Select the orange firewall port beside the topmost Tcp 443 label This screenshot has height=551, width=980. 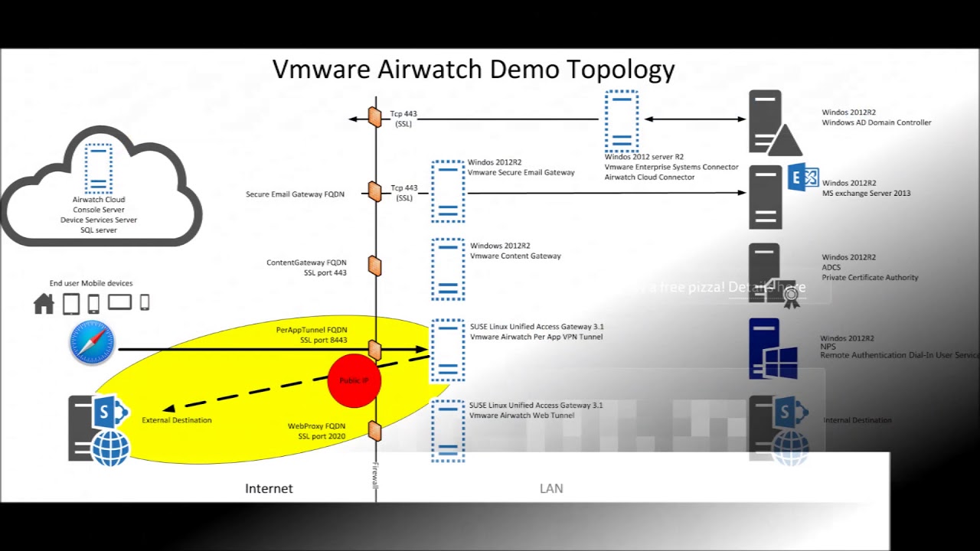[x=374, y=117]
